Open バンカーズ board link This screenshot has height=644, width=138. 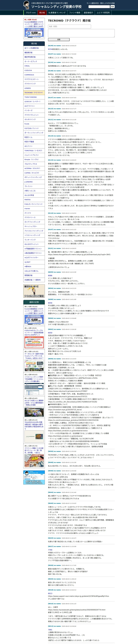[x=34, y=111]
